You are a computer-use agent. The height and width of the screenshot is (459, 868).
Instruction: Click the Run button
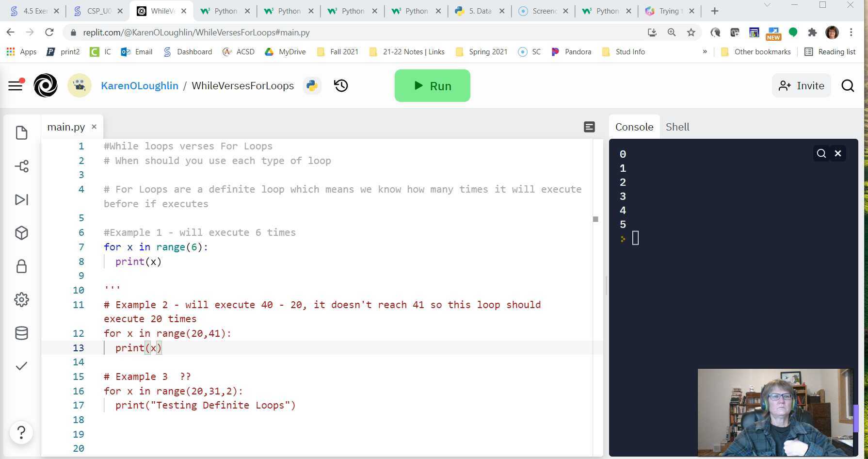(x=432, y=86)
